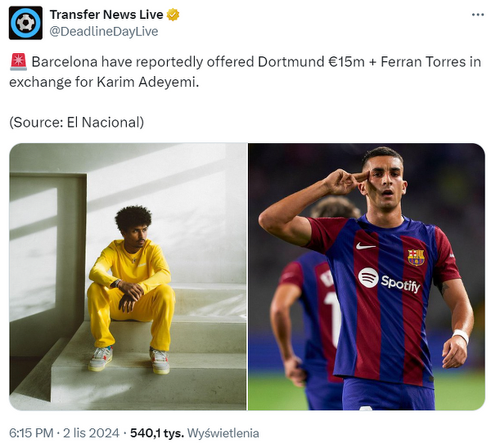This screenshot has width=491, height=448.
Task: Click the 6:15 PM timestamp
Action: [31, 433]
